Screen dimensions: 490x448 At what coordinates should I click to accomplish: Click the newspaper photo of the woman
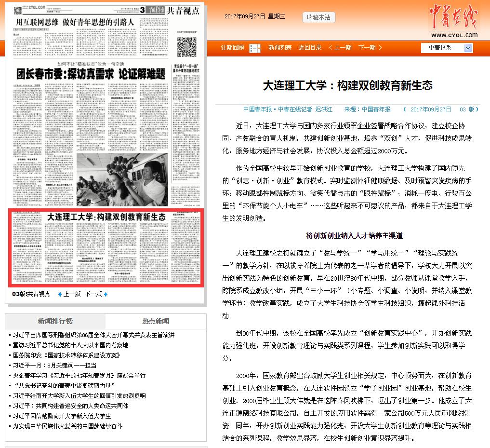[x=122, y=179]
